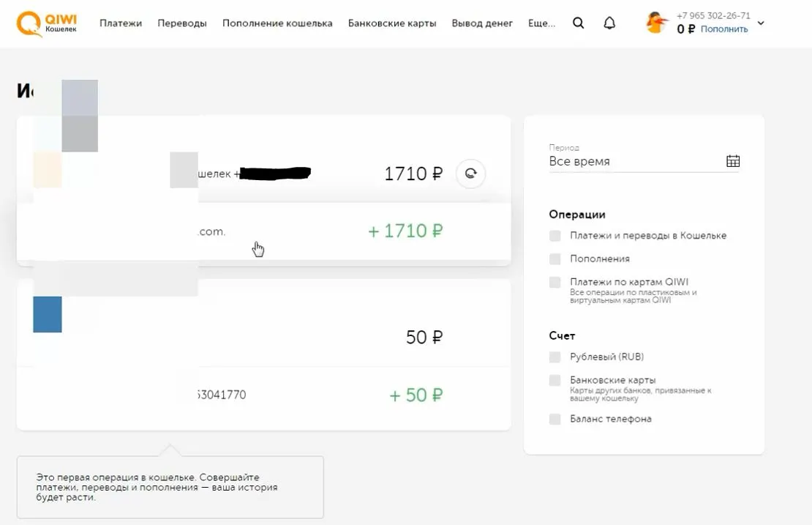Click the Операции section heading
This screenshot has width=812, height=525.
(577, 215)
